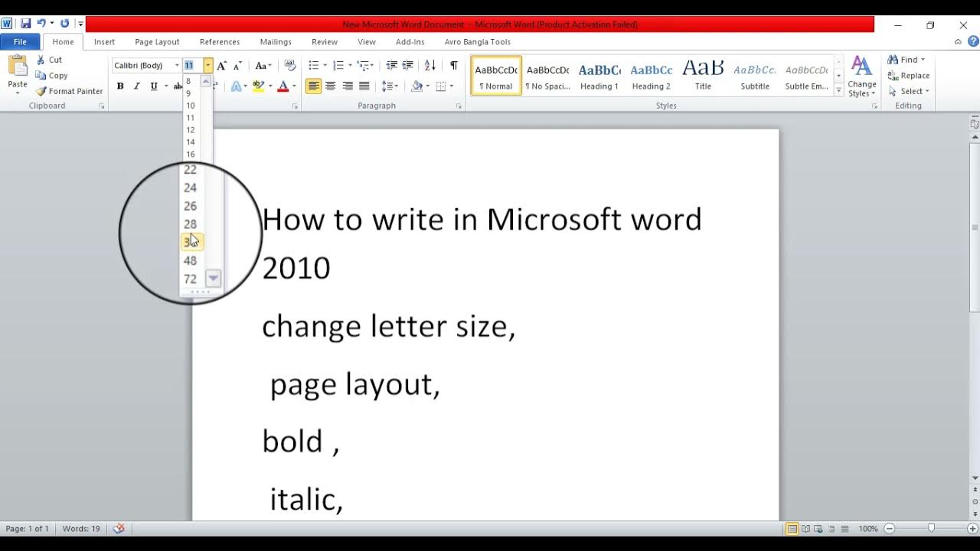Click the Redo arrow in quick access
The width and height of the screenshot is (980, 551).
tap(64, 24)
